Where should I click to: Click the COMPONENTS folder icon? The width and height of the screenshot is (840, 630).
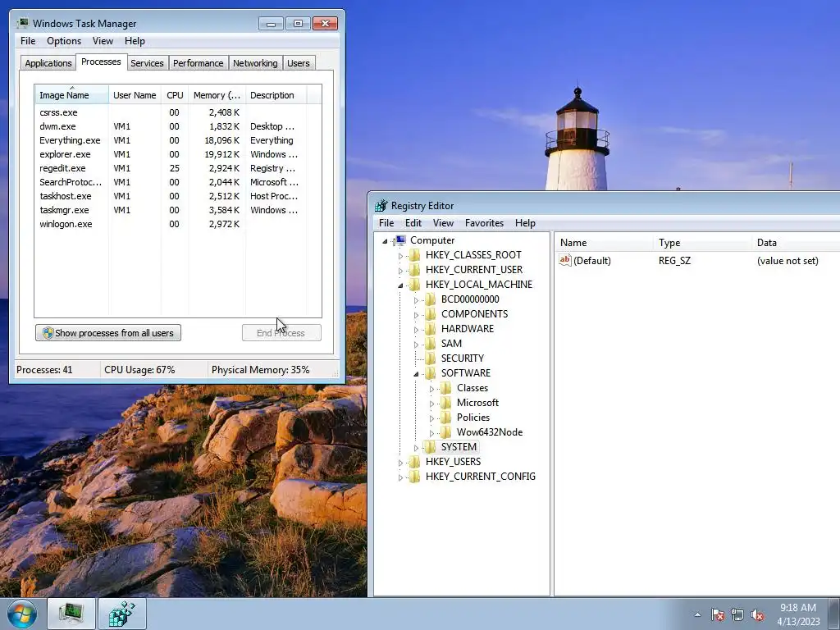[x=430, y=314]
